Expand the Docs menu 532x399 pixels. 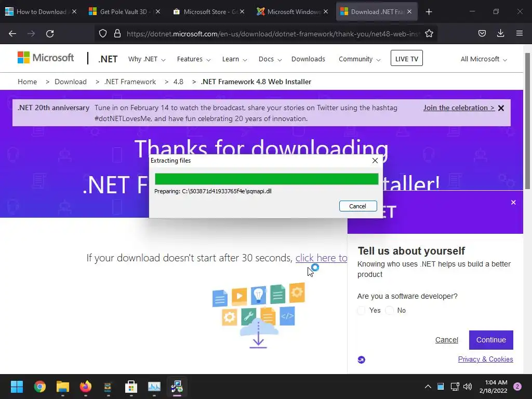(x=270, y=59)
